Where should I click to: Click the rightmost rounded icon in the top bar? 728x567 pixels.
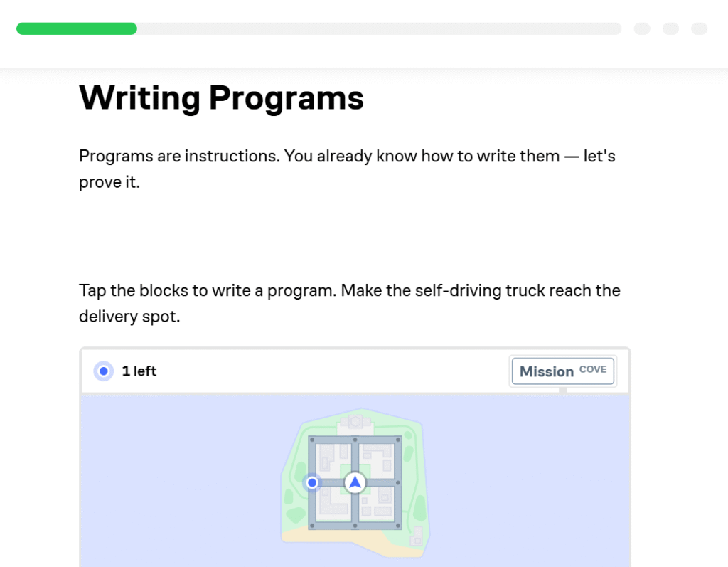699,28
